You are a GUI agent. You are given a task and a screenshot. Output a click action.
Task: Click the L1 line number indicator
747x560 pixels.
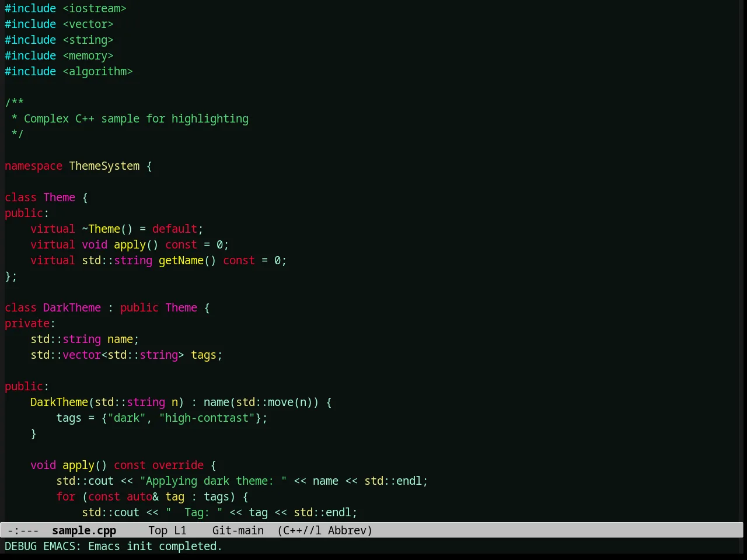(x=180, y=530)
